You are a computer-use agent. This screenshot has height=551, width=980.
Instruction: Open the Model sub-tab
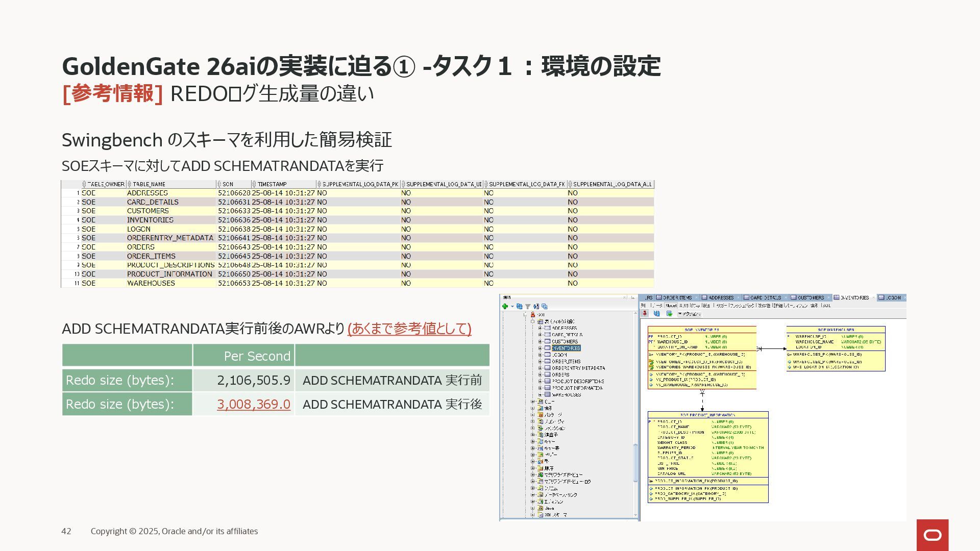point(671,306)
